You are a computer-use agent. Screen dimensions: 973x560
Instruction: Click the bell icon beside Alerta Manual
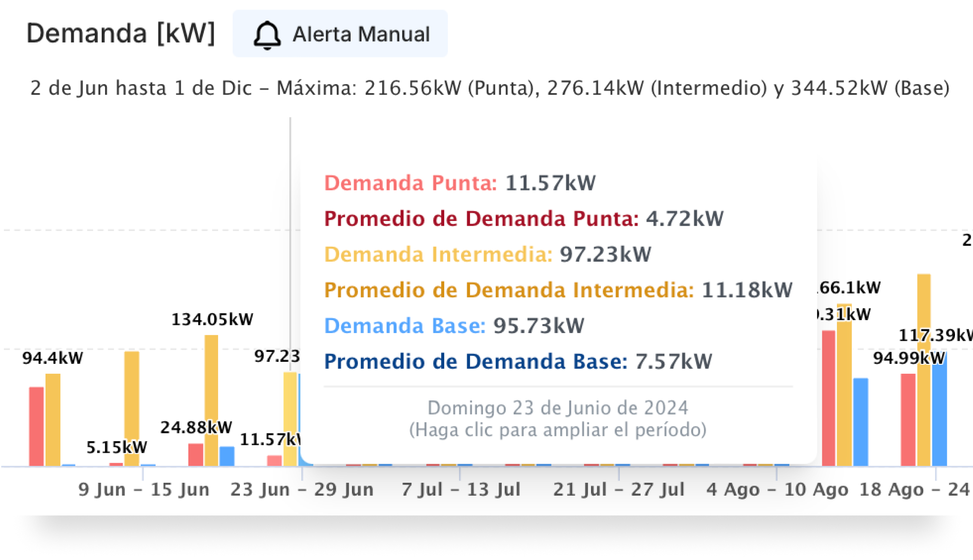267,35
